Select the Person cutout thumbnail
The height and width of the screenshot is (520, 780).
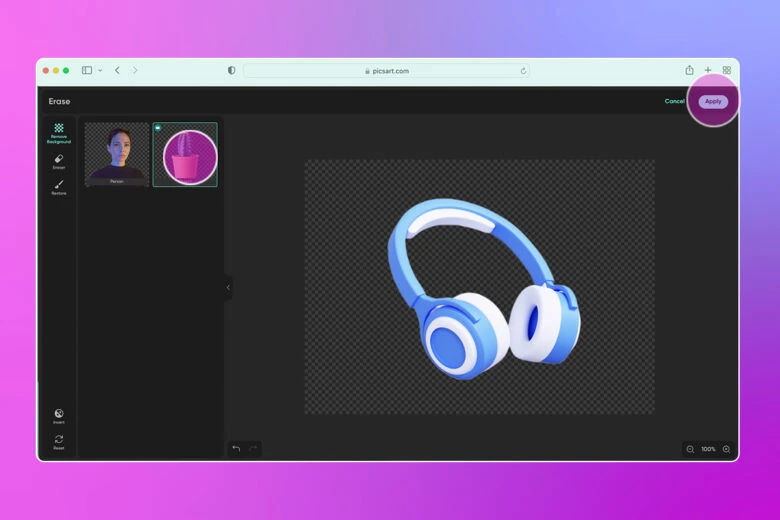click(x=117, y=154)
